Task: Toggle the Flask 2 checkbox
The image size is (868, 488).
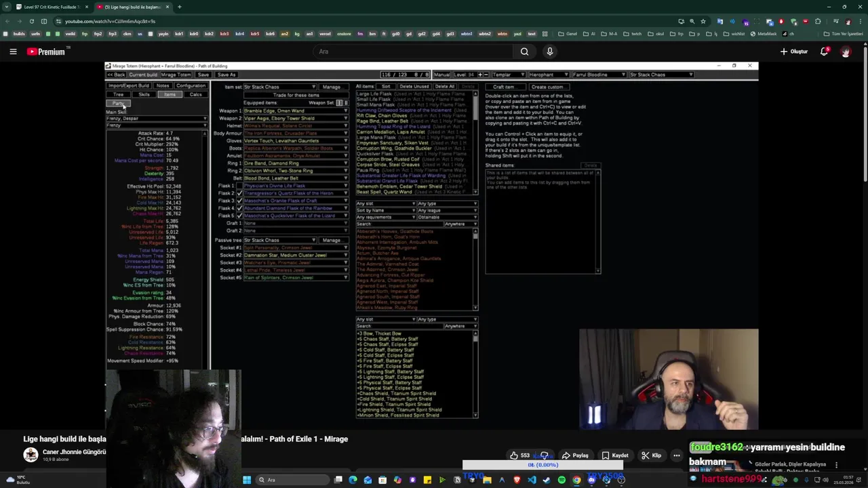Action: click(x=239, y=193)
